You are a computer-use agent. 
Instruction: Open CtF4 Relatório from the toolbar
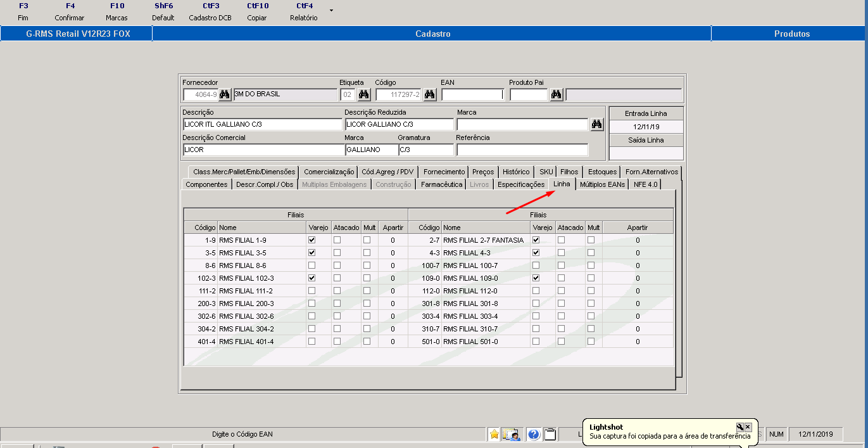click(304, 11)
